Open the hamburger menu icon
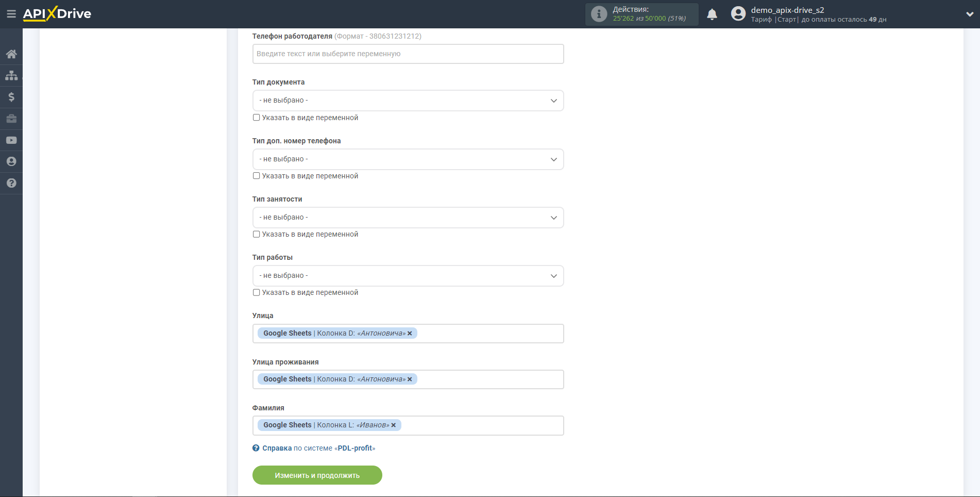This screenshot has width=980, height=497. [11, 14]
